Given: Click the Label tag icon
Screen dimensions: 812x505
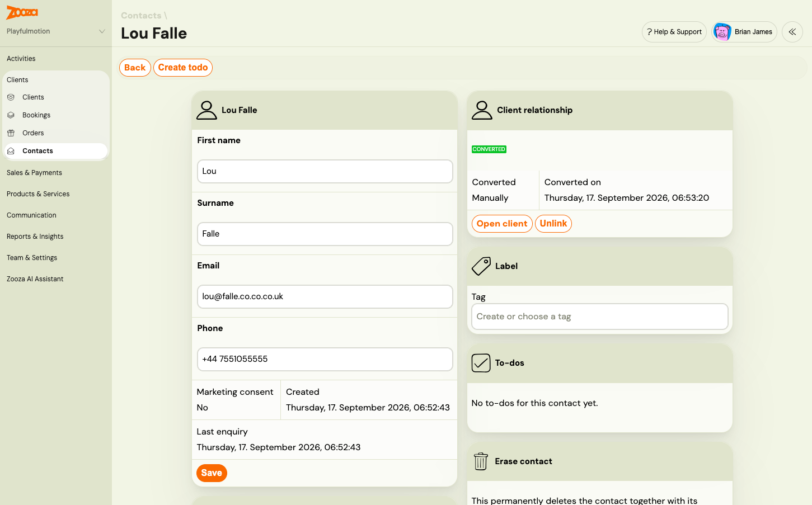Looking at the screenshot, I should [x=481, y=266].
